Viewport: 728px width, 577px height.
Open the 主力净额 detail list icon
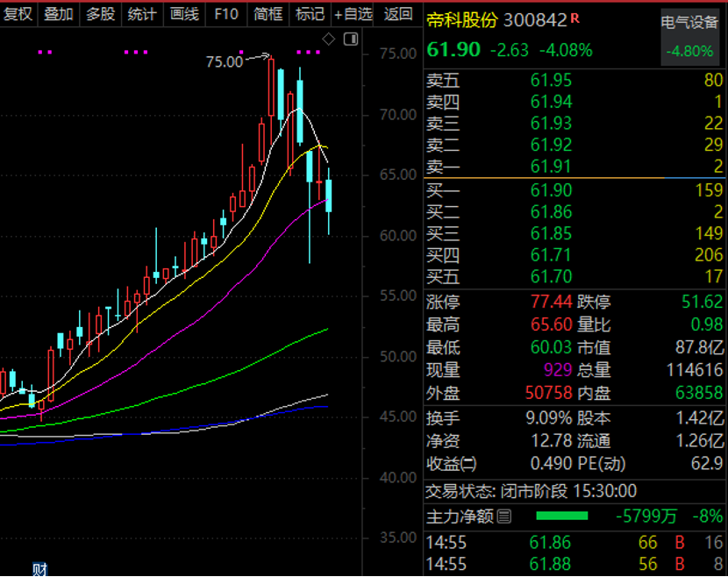coord(504,516)
